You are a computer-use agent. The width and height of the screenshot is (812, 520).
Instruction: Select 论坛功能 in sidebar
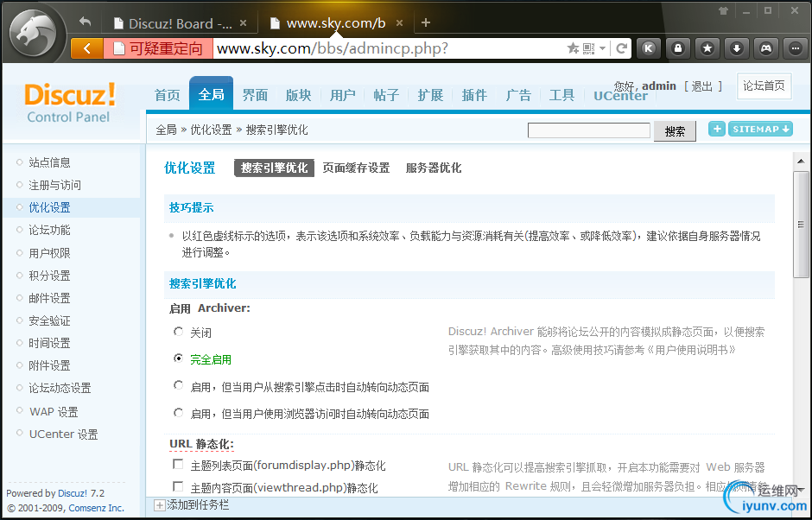point(50,230)
